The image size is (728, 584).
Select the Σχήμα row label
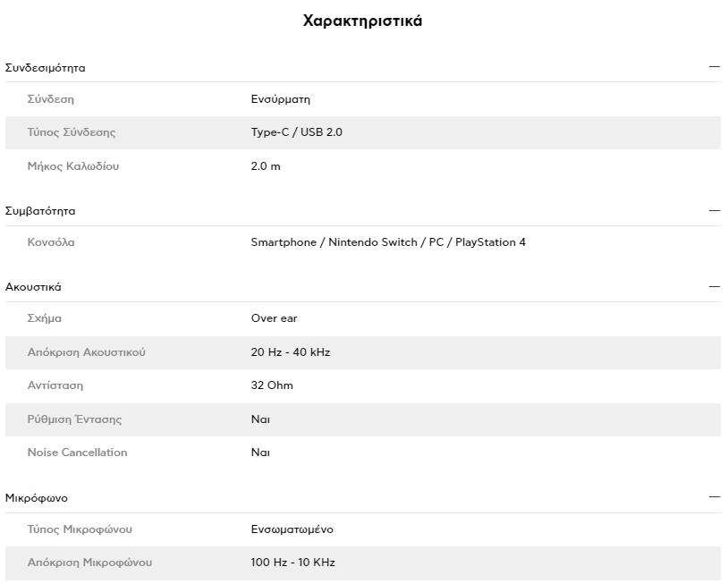tap(44, 318)
